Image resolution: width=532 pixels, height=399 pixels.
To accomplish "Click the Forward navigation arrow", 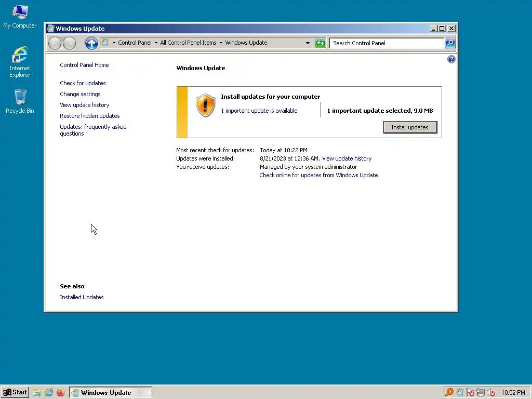I will [x=69, y=43].
